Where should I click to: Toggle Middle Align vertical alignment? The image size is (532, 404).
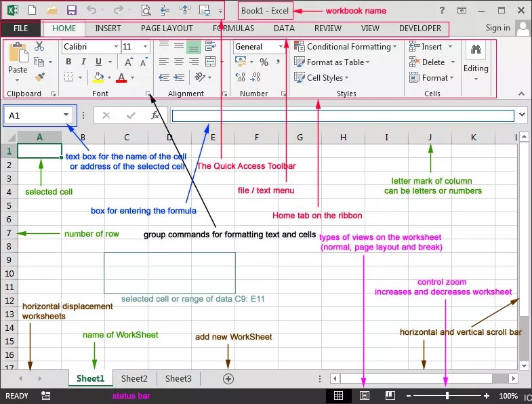click(x=179, y=45)
